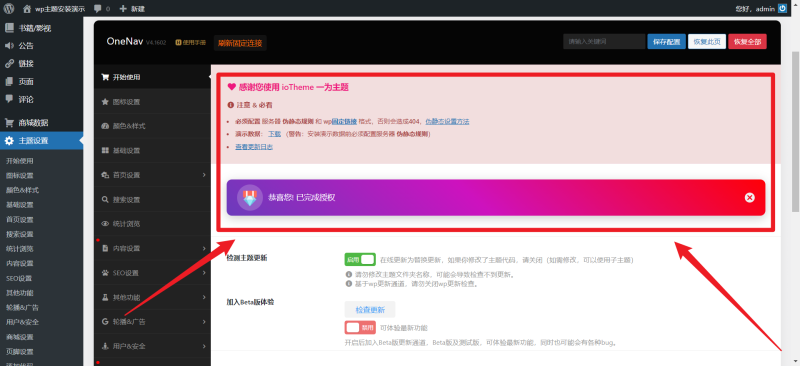Image resolution: width=800 pixels, height=366 pixels.
Task: Toggle 检测主题更新 switch off
Action: [x=360, y=259]
